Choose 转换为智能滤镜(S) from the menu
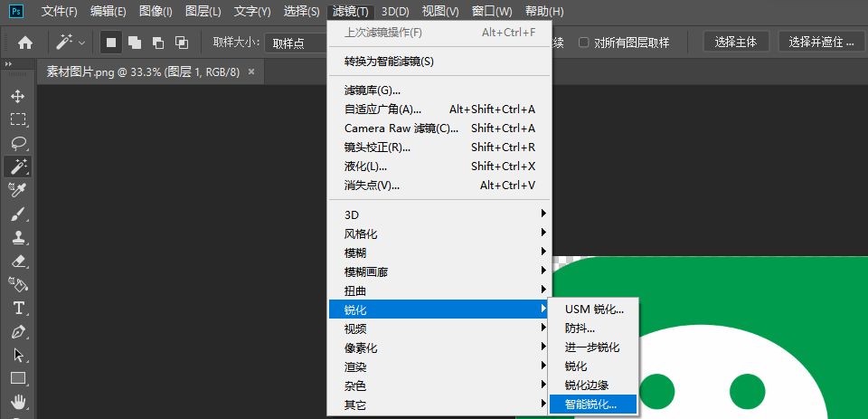 pos(439,62)
